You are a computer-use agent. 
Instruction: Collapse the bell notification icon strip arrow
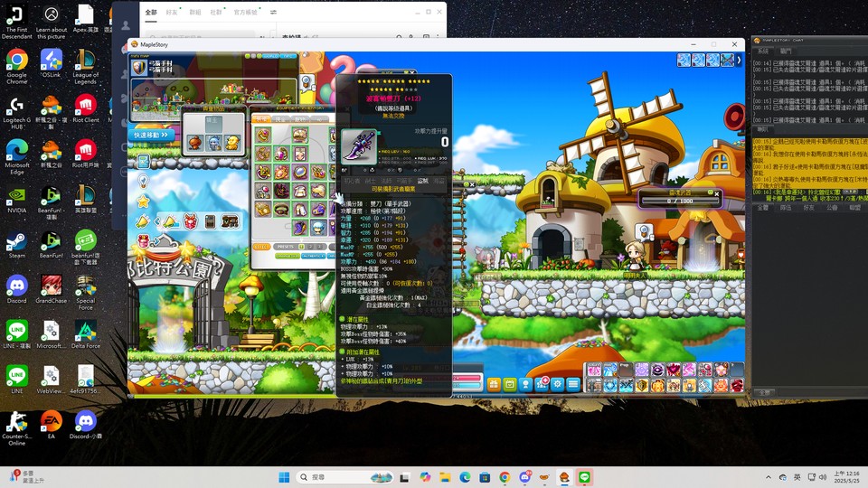pos(157,222)
